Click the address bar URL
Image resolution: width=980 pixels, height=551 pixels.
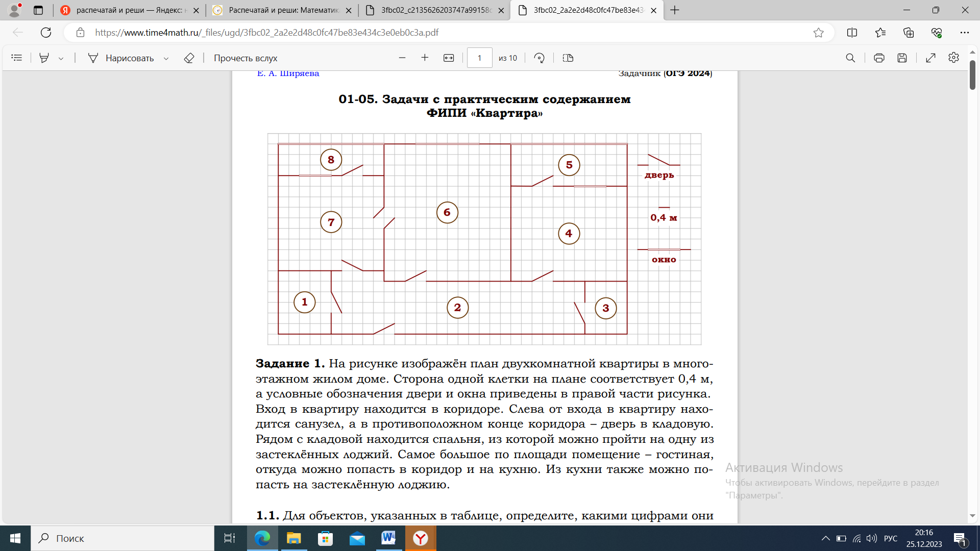pyautogui.click(x=266, y=32)
